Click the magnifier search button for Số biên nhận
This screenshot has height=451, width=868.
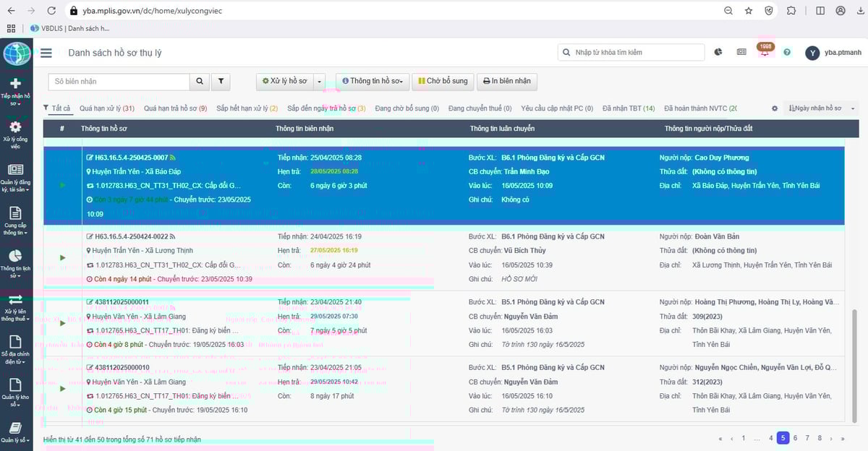coord(200,81)
